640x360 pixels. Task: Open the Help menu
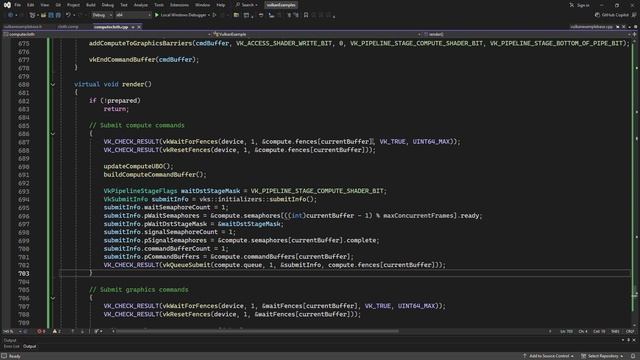tap(221, 5)
